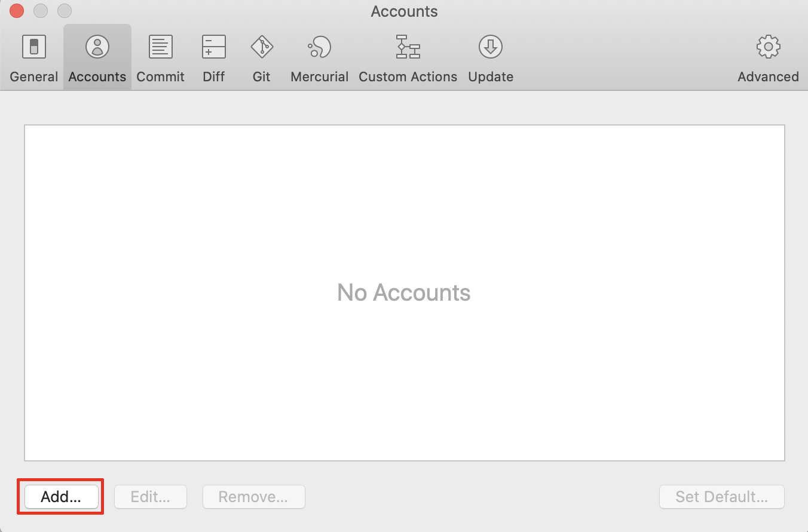
Task: Select the Accounts toolbar tab
Action: coord(97,58)
